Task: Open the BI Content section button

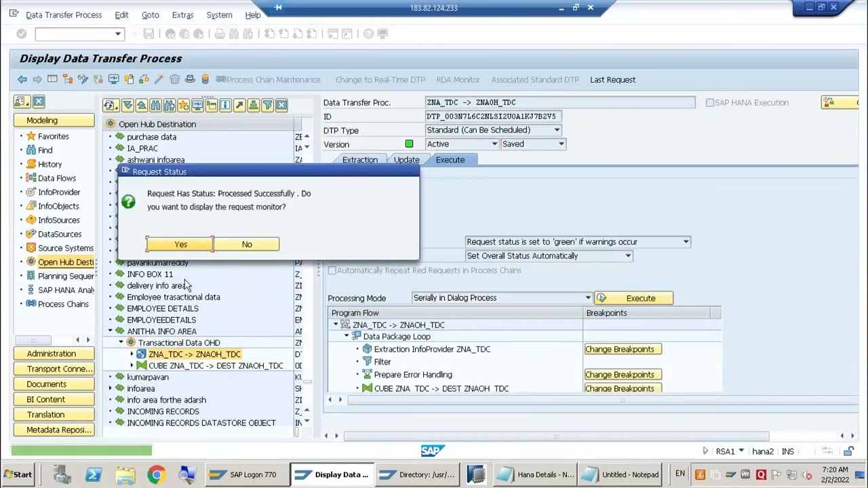Action: 52,400
